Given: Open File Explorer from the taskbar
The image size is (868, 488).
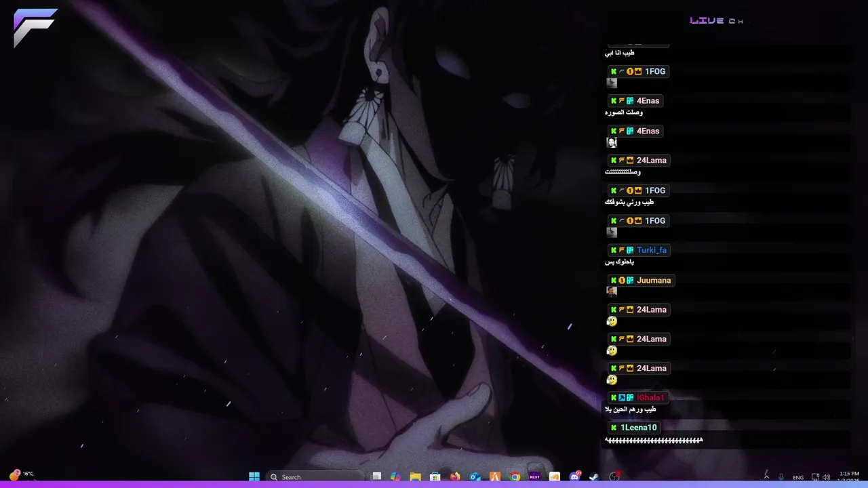Looking at the screenshot, I should click(415, 476).
